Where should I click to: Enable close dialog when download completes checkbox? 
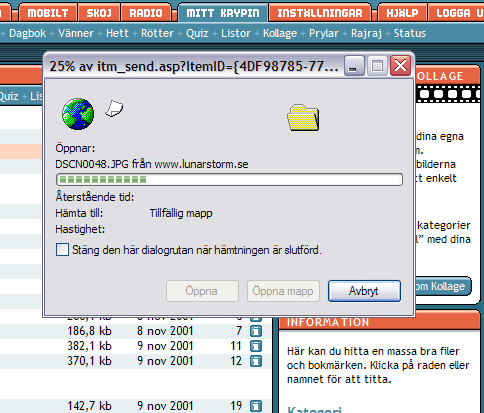point(62,250)
